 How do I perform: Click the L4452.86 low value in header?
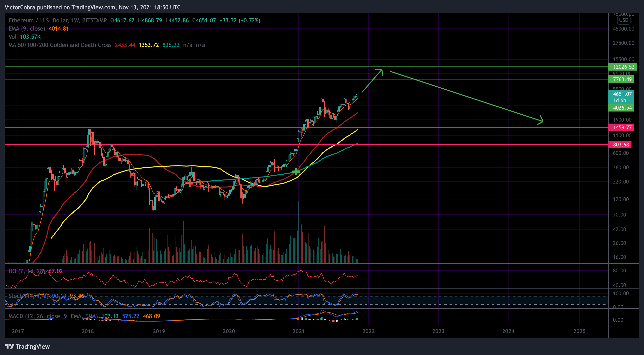[x=177, y=20]
